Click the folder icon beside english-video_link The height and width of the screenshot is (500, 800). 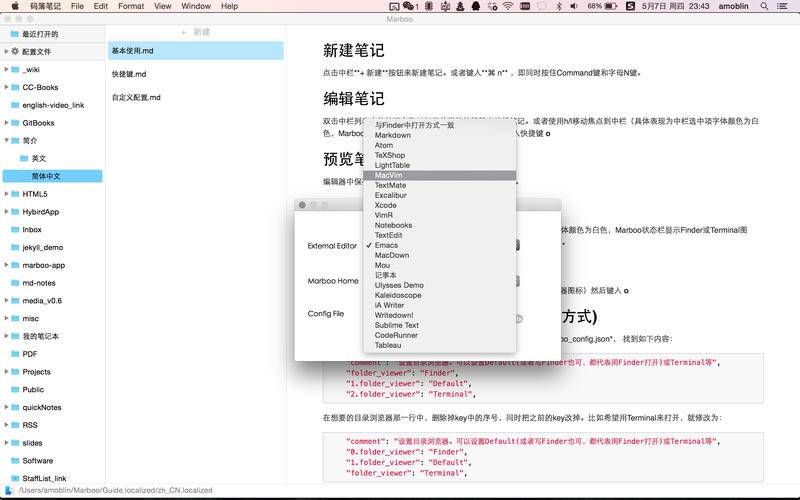tap(15, 105)
